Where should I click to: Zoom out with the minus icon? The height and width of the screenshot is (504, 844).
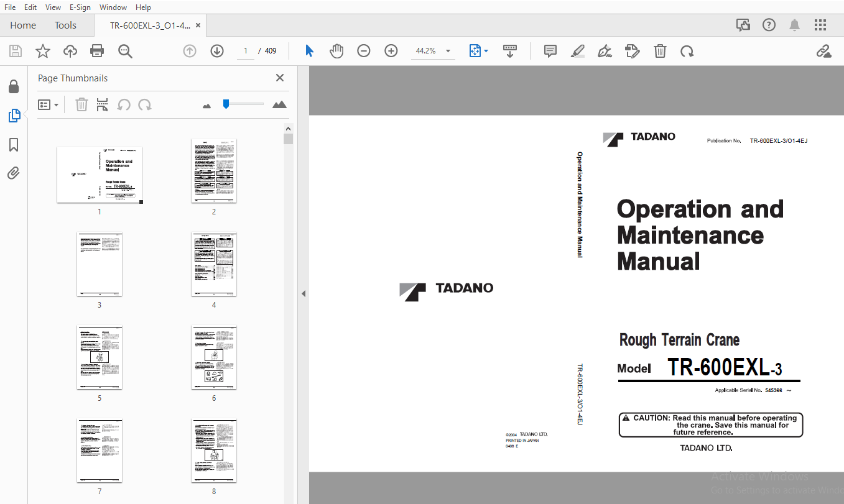pos(364,51)
